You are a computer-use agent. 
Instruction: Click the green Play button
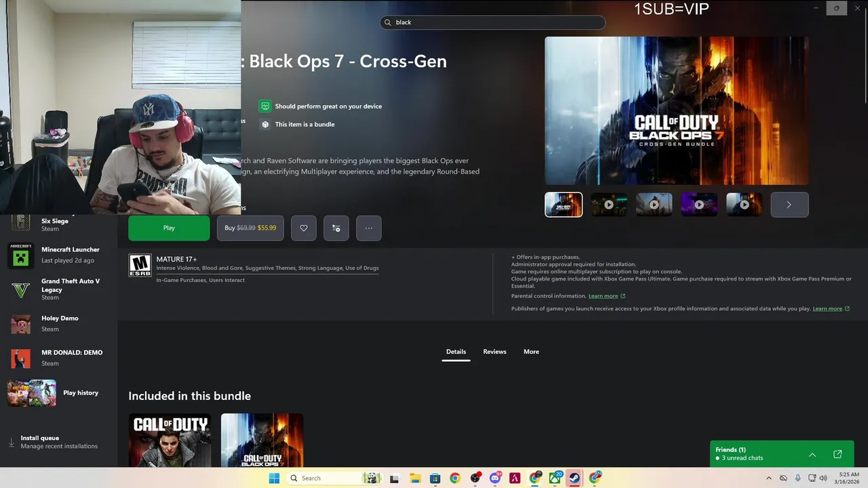(169, 228)
